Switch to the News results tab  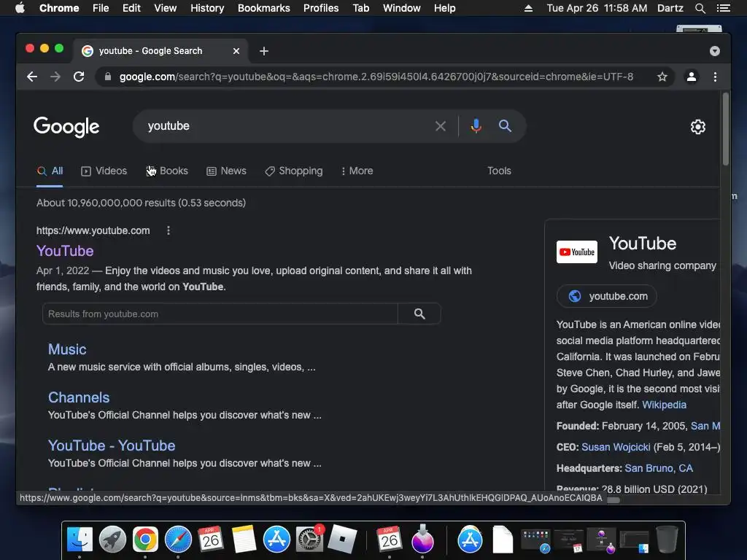(226, 171)
